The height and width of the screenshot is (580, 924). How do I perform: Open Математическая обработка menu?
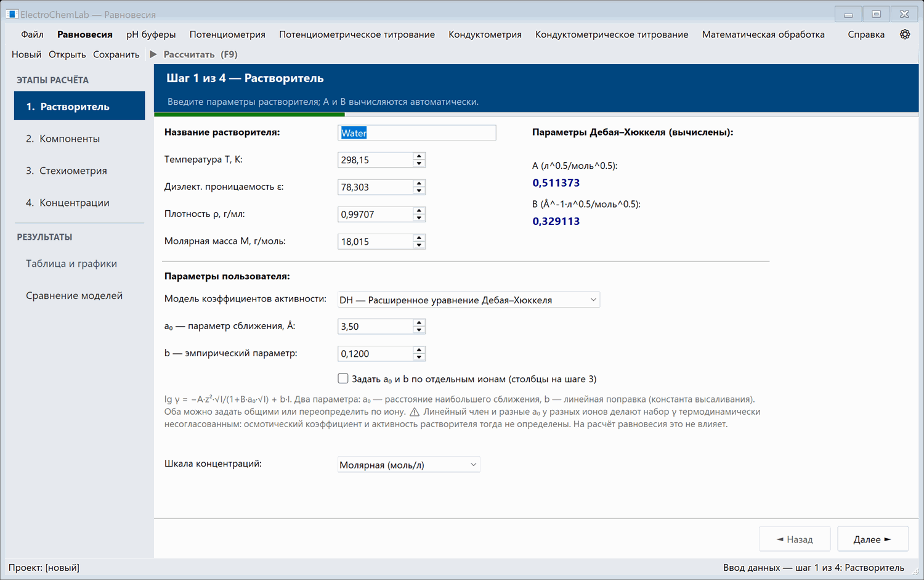tap(763, 35)
